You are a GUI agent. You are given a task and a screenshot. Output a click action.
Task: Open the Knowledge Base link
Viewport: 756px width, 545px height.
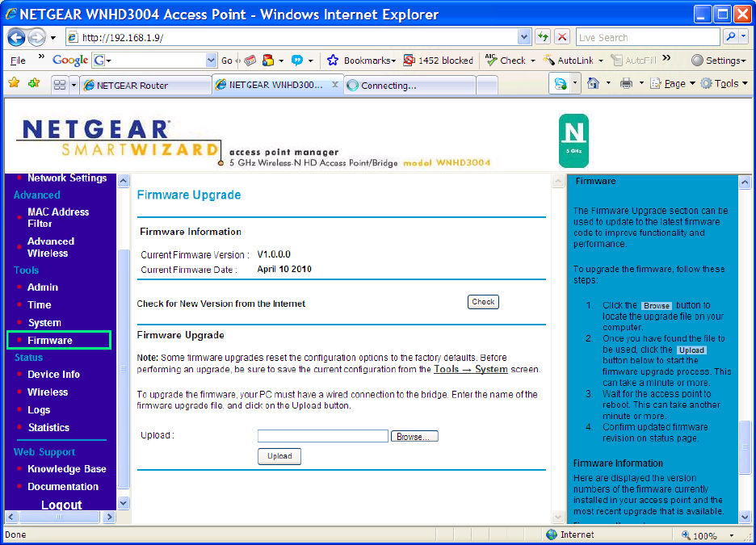click(66, 469)
